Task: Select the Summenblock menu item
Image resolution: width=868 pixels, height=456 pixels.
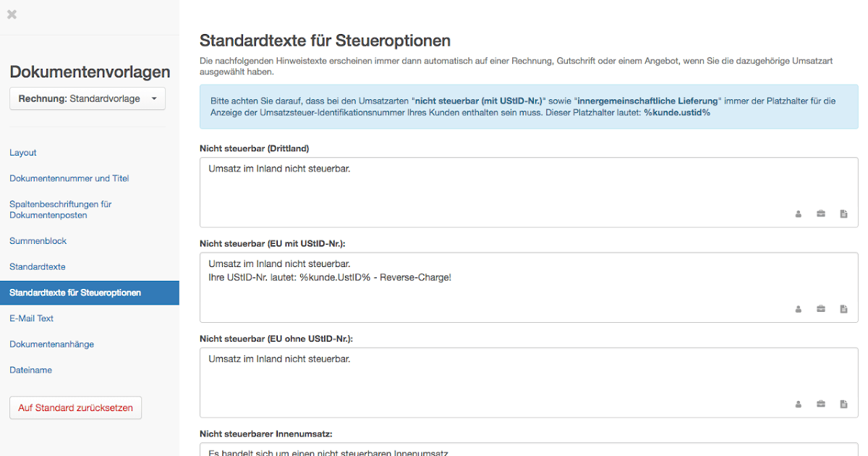Action: (x=38, y=241)
